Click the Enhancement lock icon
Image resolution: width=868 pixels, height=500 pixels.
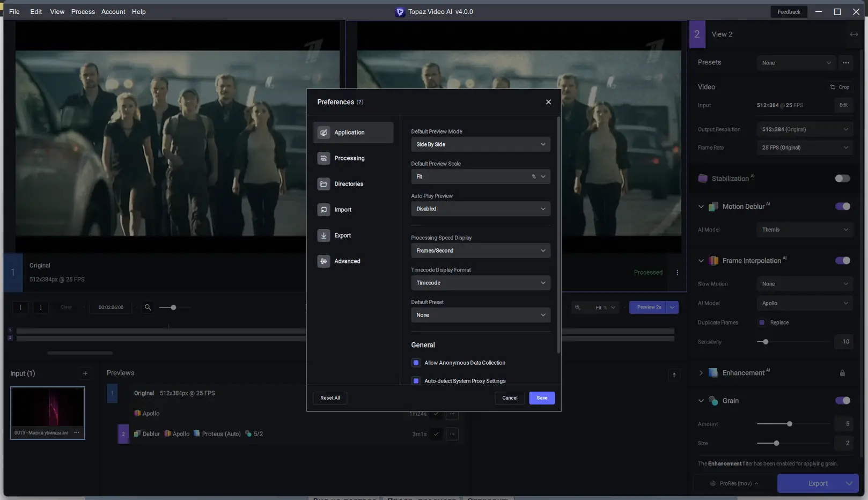[842, 373]
